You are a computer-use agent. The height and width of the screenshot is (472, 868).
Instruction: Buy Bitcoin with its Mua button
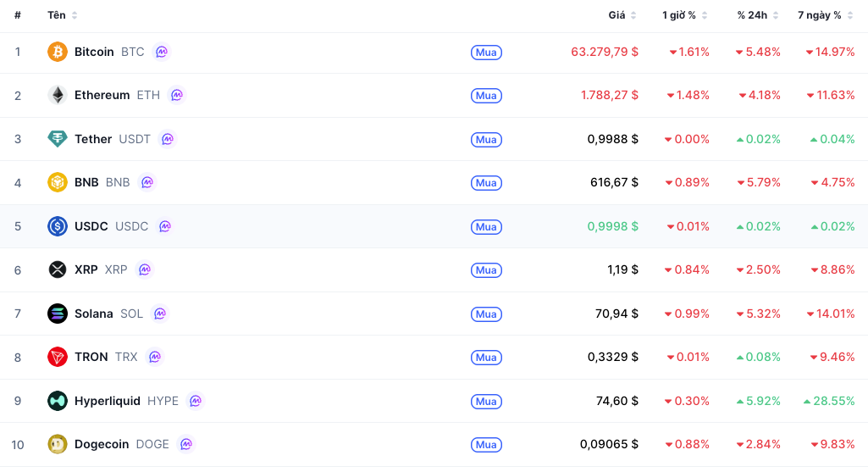click(486, 52)
